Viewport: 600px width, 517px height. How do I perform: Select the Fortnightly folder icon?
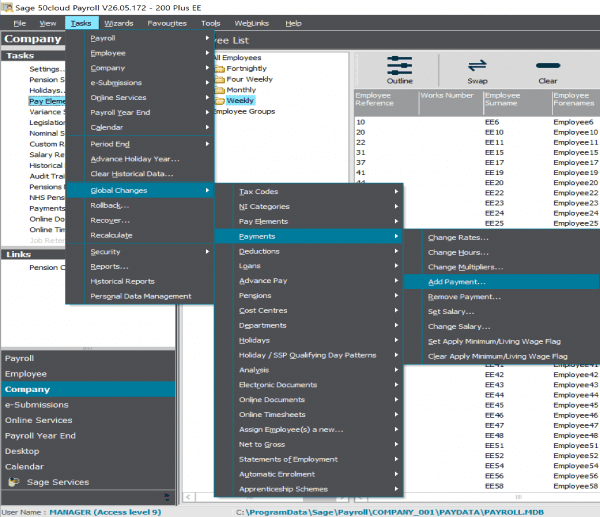pyautogui.click(x=220, y=69)
